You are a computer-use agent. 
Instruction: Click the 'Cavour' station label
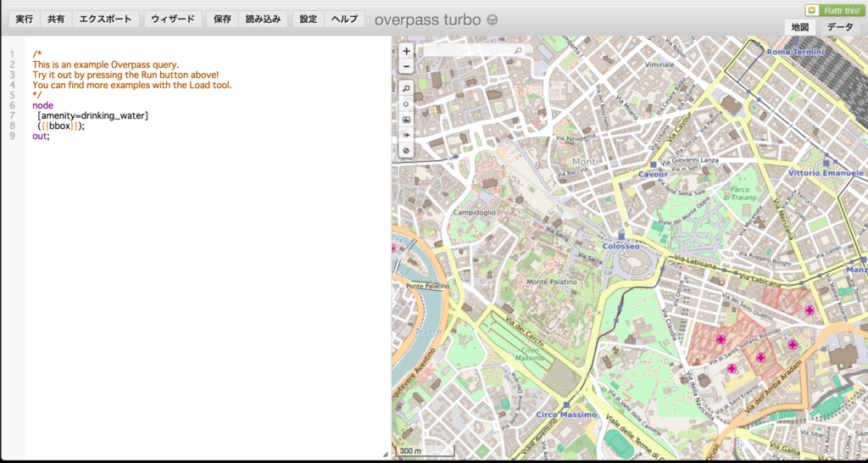pos(654,174)
